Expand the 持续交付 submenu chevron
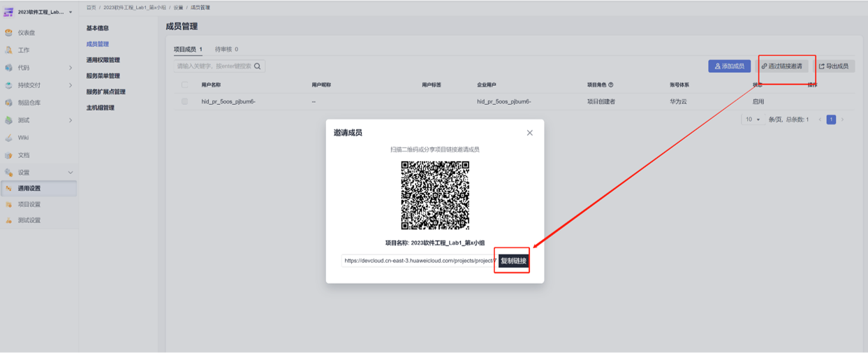Screen dimensions: 868x353 [x=71, y=85]
